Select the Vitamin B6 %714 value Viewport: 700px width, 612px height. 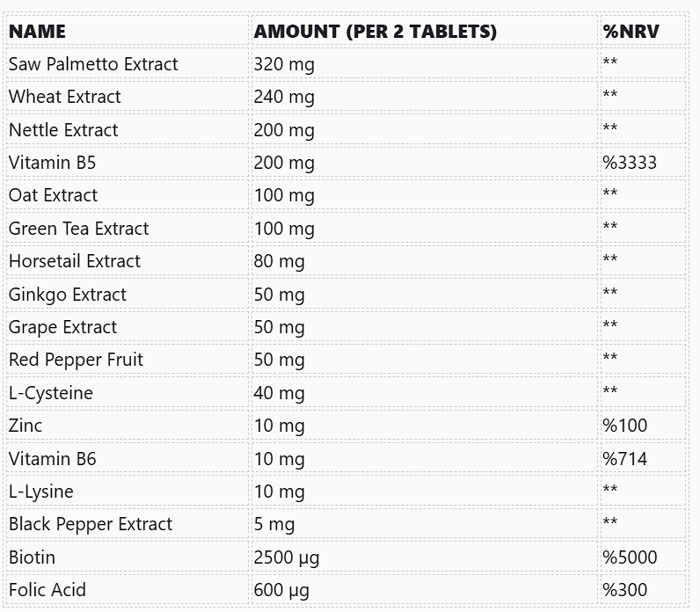[x=624, y=459]
